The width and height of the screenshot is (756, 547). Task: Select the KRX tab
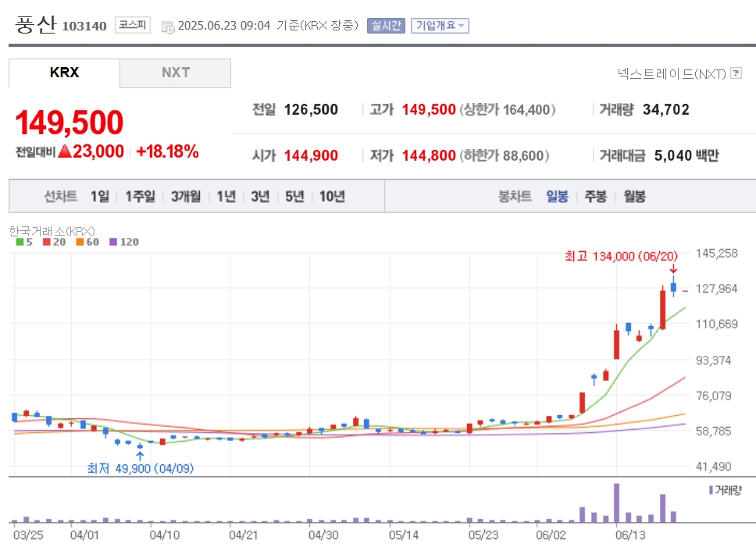(64, 73)
